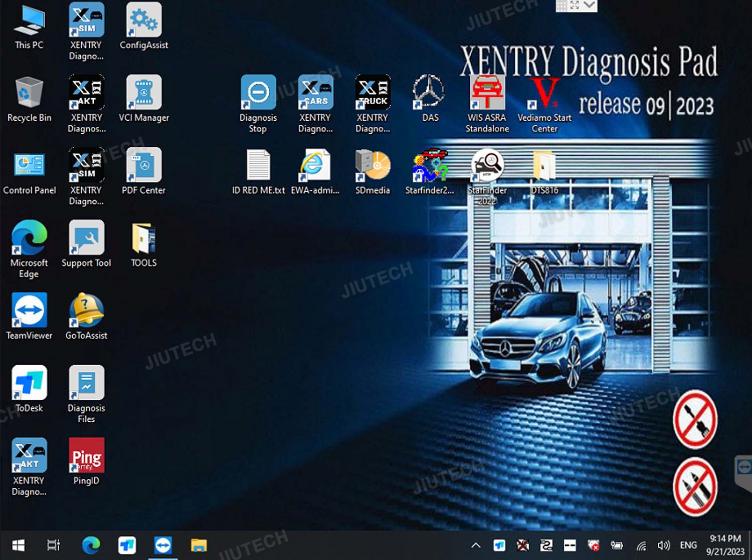Switch to TeamViewer in the taskbar
The width and height of the screenshot is (752, 560).
point(163,545)
